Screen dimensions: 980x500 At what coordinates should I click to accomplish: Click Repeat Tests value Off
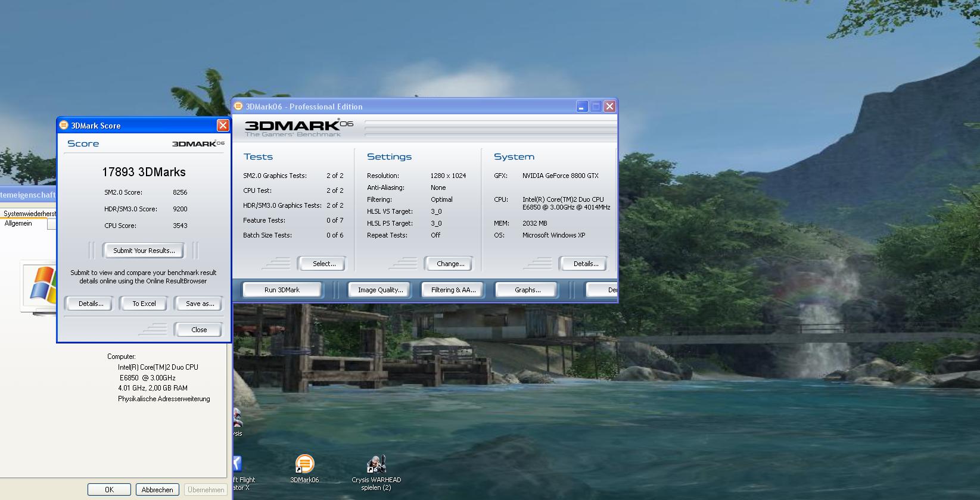pyautogui.click(x=435, y=235)
